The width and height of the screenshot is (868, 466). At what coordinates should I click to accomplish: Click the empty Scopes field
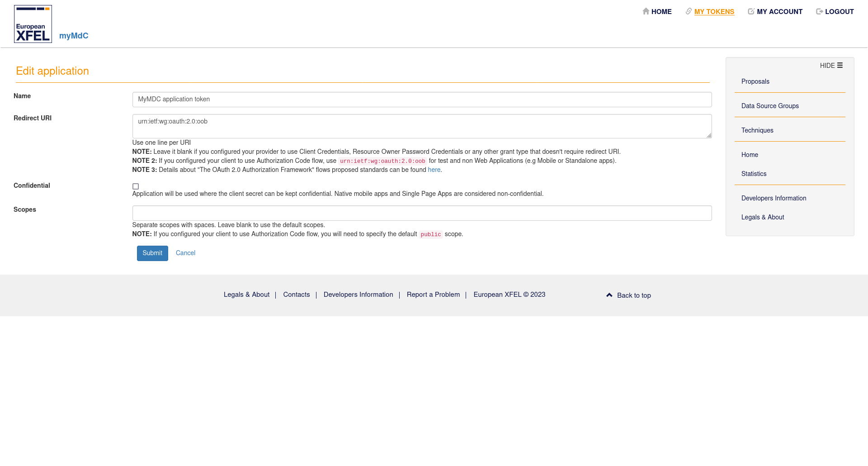422,213
